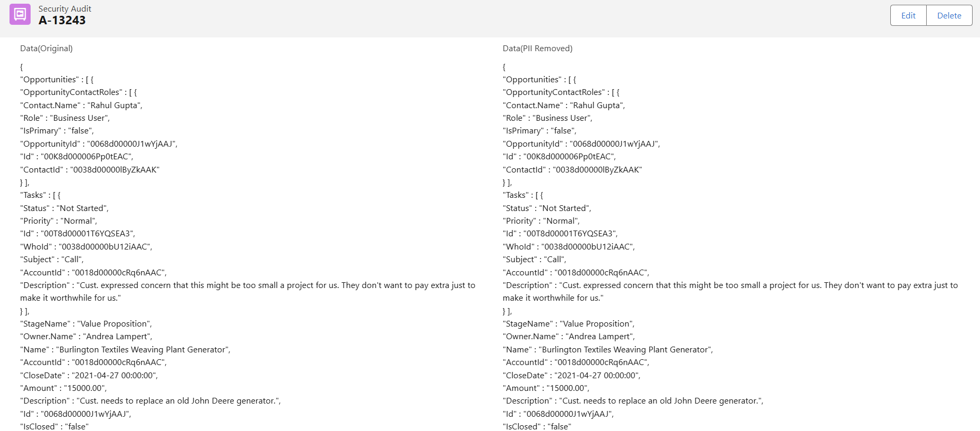
Task: Click the Priority Normal line in Data(Original)
Action: (59, 221)
